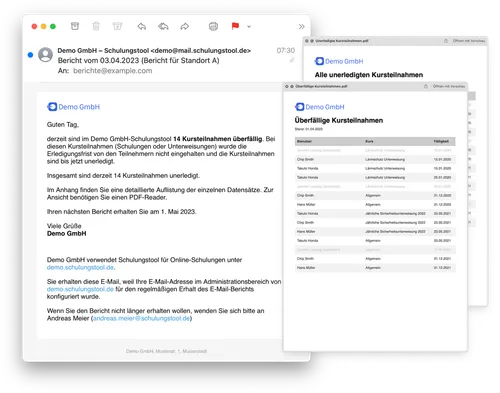Expand the toolbar overflow chevrons
This screenshot has height=393, width=500.
tap(301, 27)
